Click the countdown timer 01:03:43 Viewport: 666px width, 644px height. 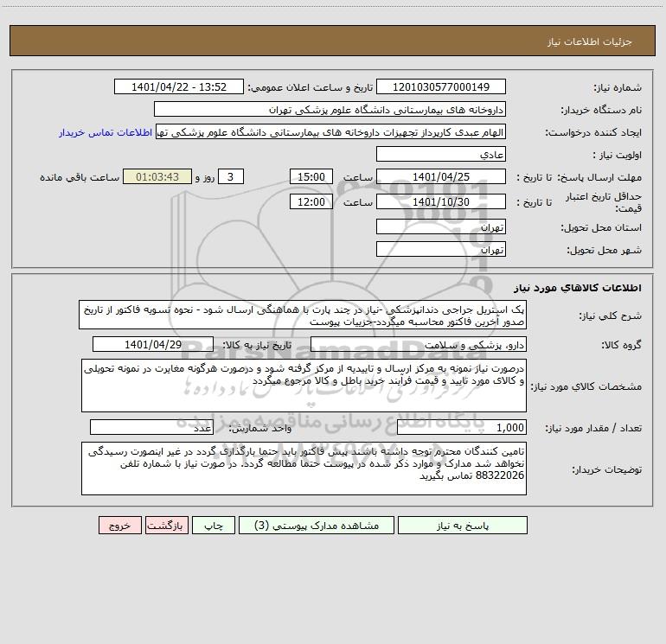(157, 176)
